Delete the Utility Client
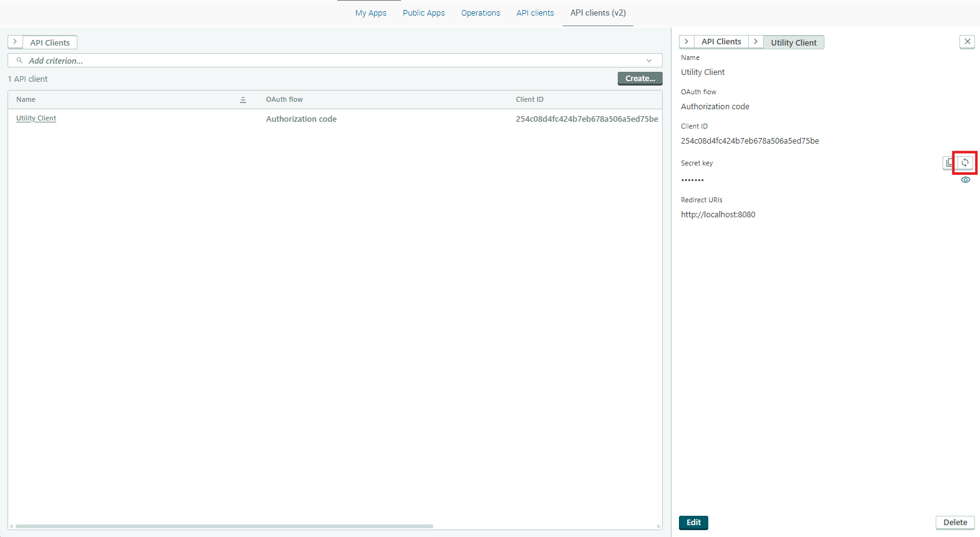This screenshot has height=537, width=980. click(x=954, y=523)
